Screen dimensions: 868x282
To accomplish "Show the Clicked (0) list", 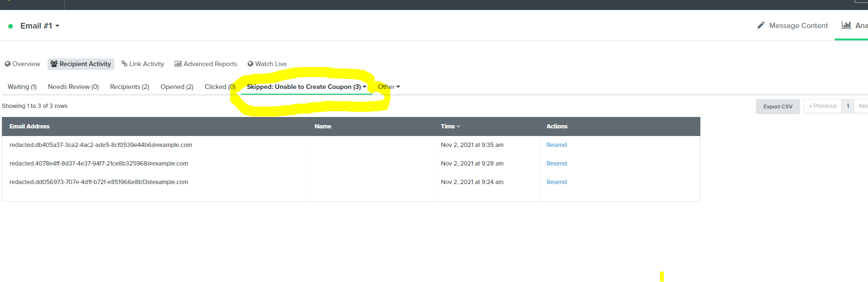I will (x=220, y=87).
